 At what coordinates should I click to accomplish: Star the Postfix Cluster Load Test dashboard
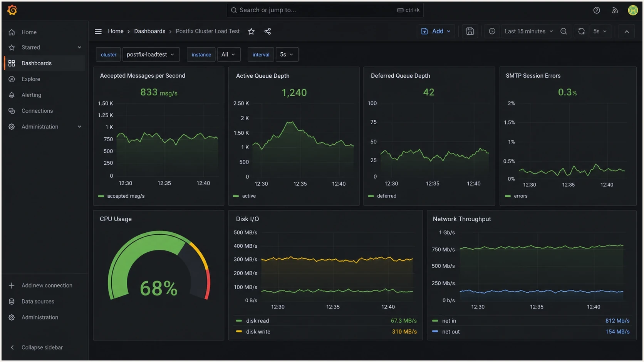pyautogui.click(x=251, y=31)
